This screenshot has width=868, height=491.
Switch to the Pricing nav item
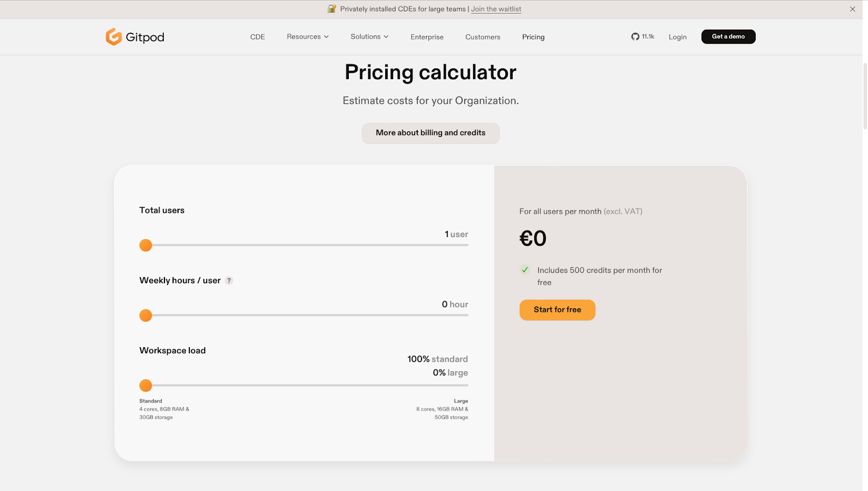pyautogui.click(x=533, y=36)
